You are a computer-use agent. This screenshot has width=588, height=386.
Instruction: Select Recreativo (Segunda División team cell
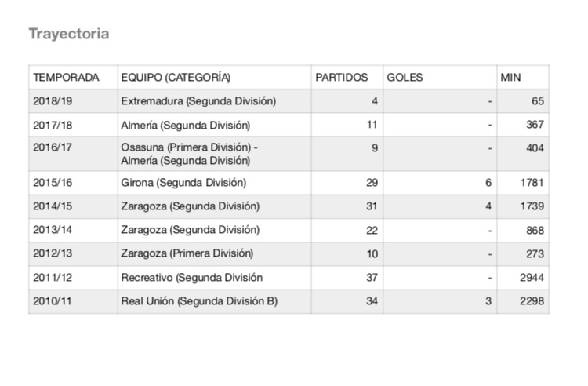pos(191,277)
